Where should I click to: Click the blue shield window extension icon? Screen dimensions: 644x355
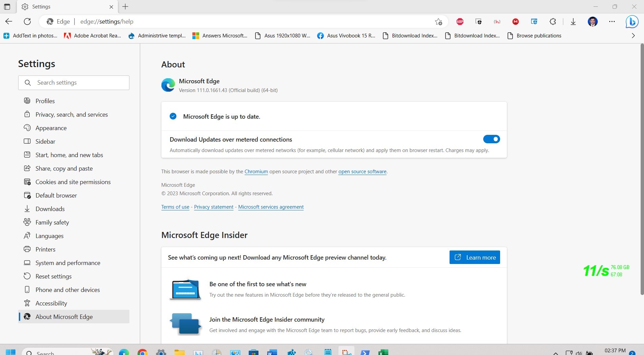[x=534, y=22]
